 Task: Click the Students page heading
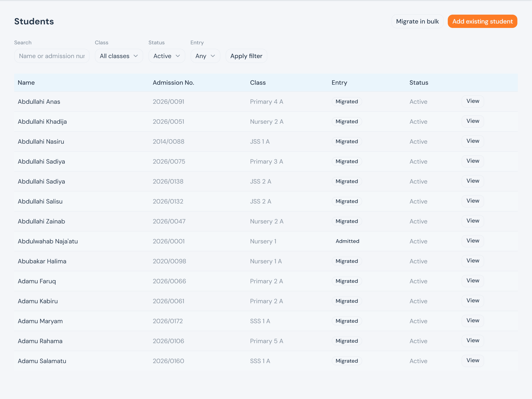(34, 22)
